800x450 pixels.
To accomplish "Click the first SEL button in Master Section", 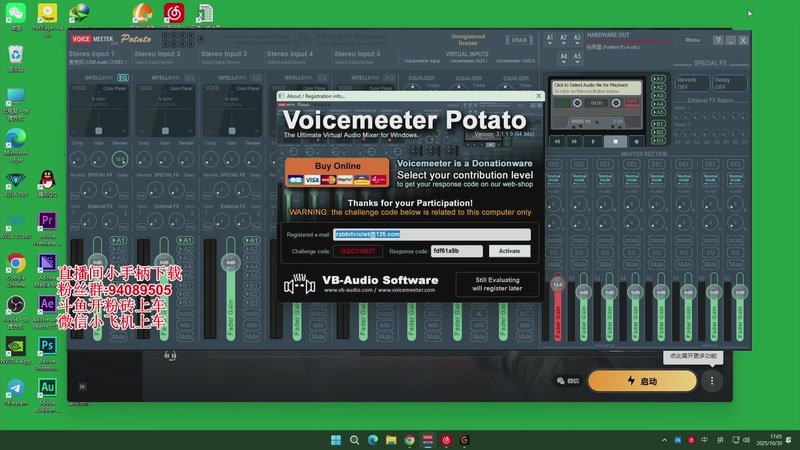I will coord(554,164).
